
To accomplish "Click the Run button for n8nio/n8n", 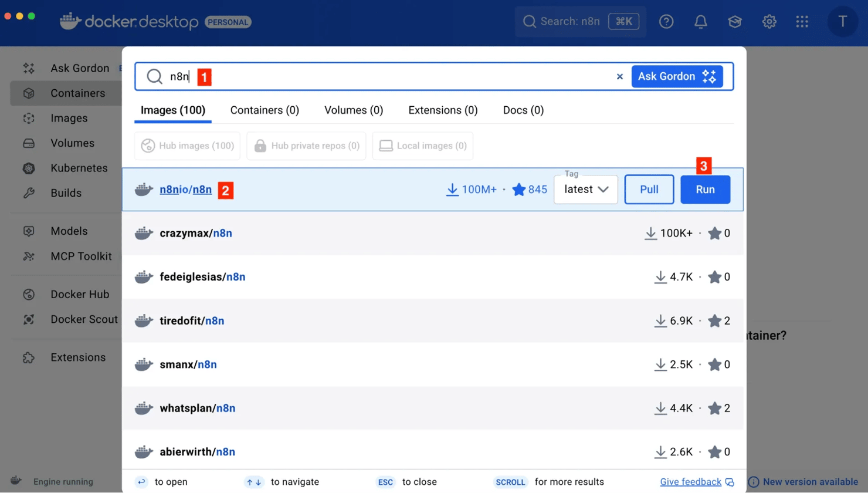I will pyautogui.click(x=705, y=190).
